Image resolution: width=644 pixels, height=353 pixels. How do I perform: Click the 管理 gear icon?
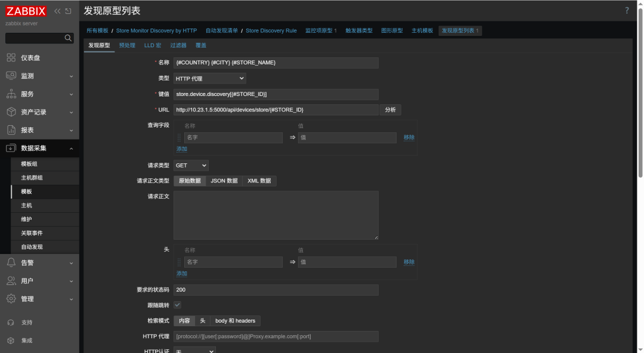point(11,299)
